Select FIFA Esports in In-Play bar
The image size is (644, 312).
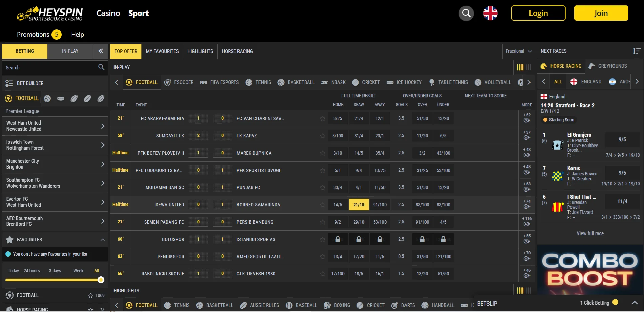(x=220, y=82)
